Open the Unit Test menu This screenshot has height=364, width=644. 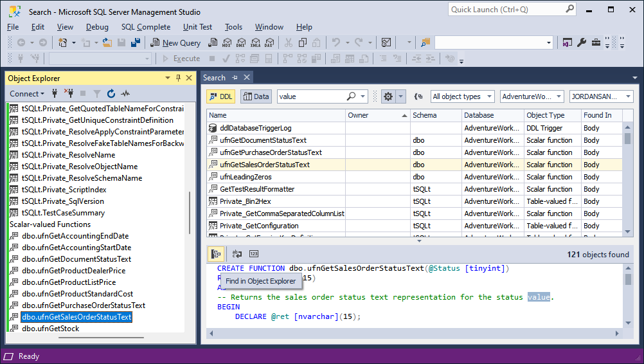[x=197, y=27]
